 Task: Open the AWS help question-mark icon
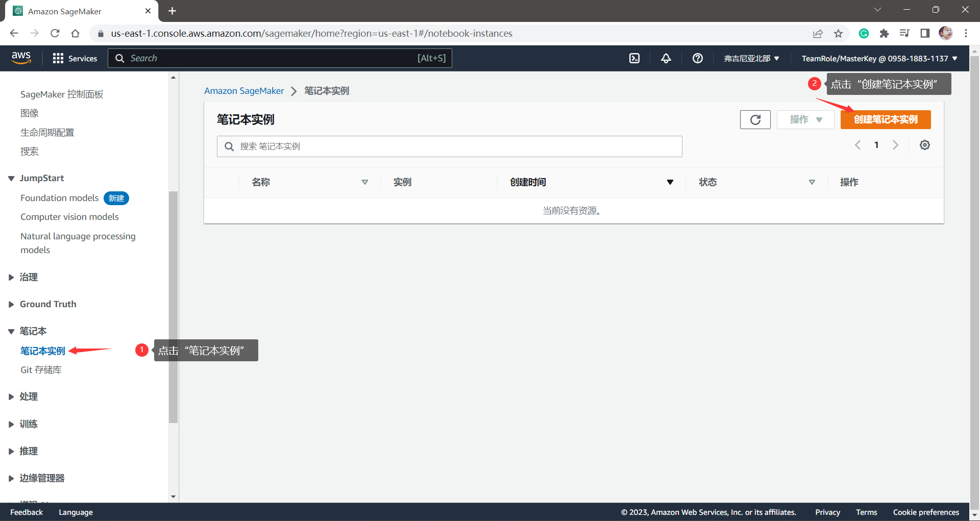(x=697, y=58)
